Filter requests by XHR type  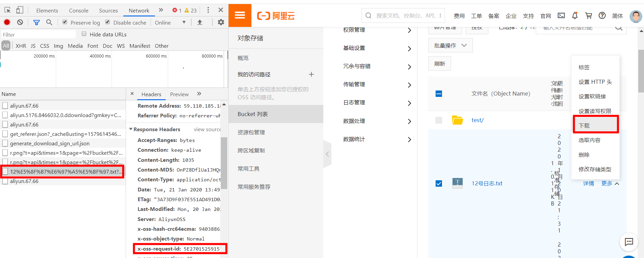coord(21,46)
